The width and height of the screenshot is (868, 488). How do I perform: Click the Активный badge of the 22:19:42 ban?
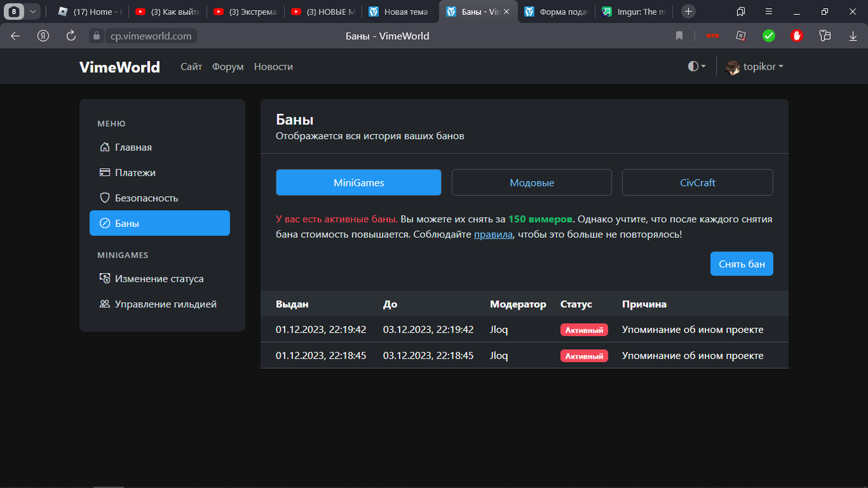click(584, 330)
